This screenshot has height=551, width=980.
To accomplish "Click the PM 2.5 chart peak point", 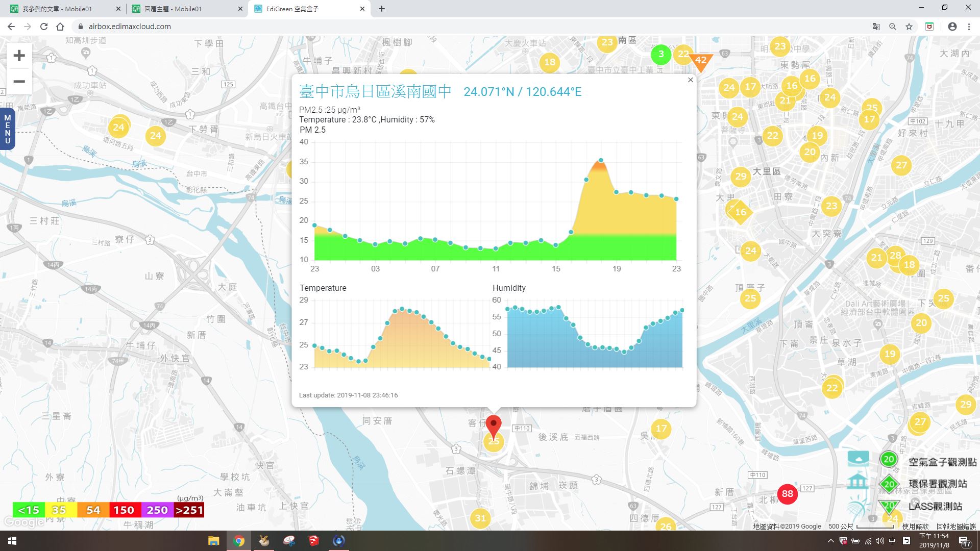I will click(x=601, y=160).
